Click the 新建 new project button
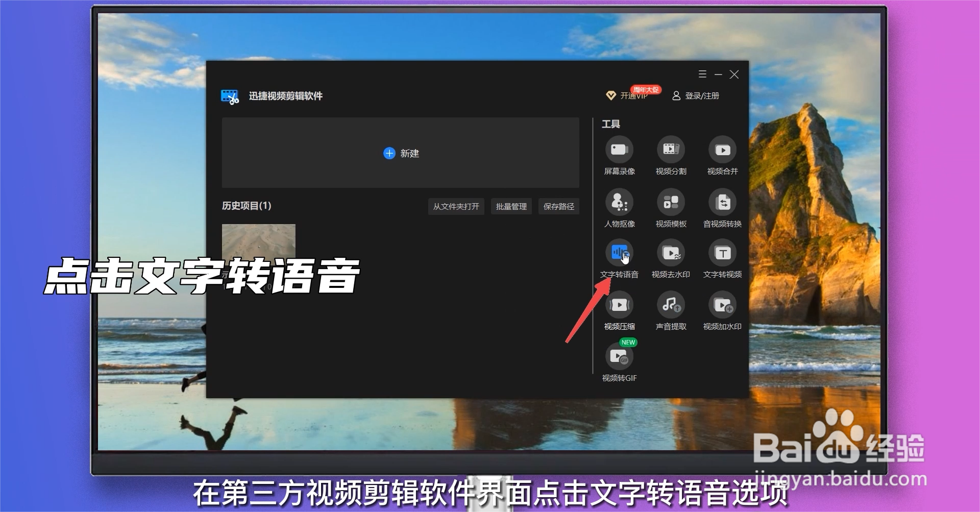 [x=401, y=153]
